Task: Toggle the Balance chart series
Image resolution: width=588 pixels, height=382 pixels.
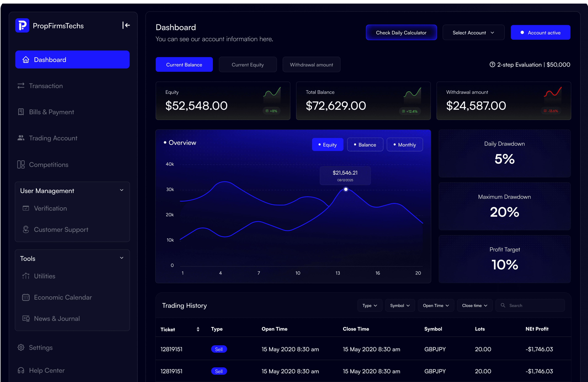Action: click(365, 144)
